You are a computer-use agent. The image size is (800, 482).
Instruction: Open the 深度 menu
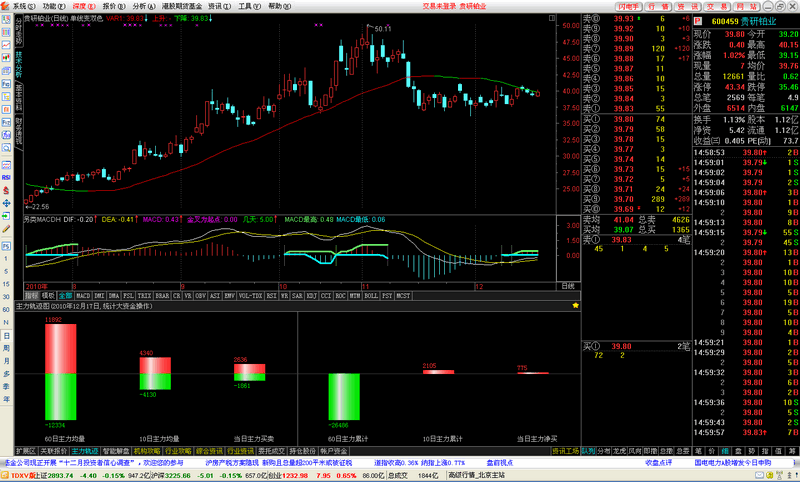pyautogui.click(x=84, y=6)
